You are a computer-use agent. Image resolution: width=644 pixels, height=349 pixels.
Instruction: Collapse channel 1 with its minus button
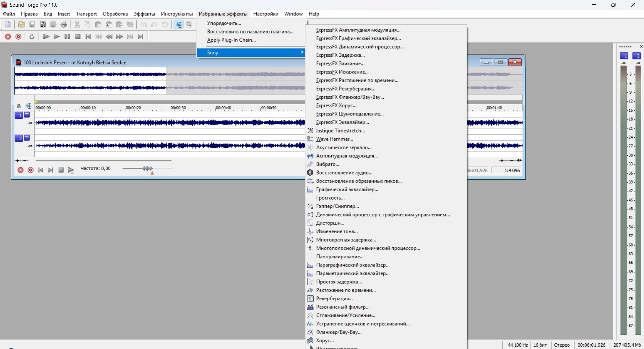(27, 115)
